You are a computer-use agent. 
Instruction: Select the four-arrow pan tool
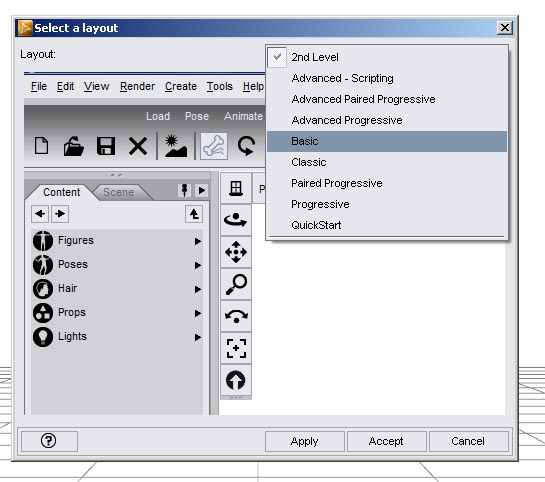pos(236,252)
